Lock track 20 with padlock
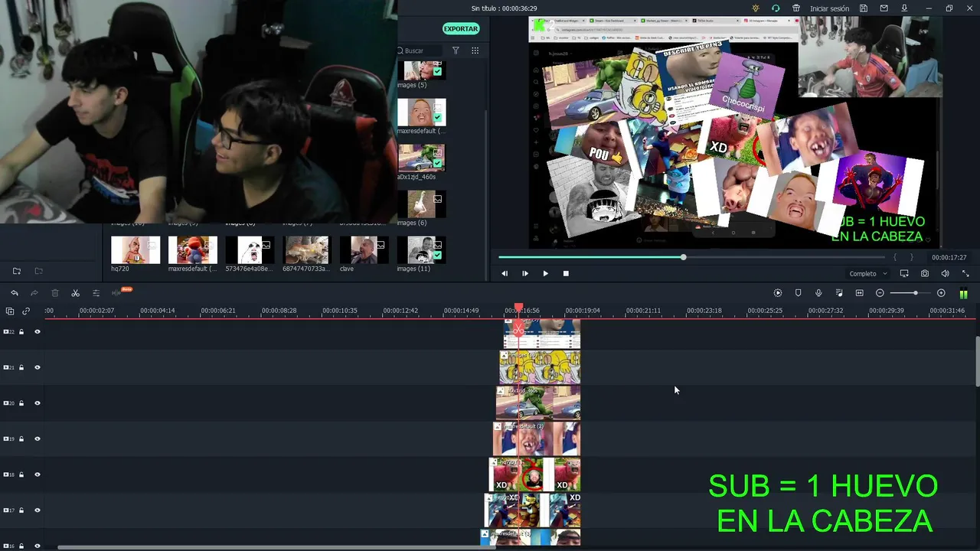 [x=21, y=403]
